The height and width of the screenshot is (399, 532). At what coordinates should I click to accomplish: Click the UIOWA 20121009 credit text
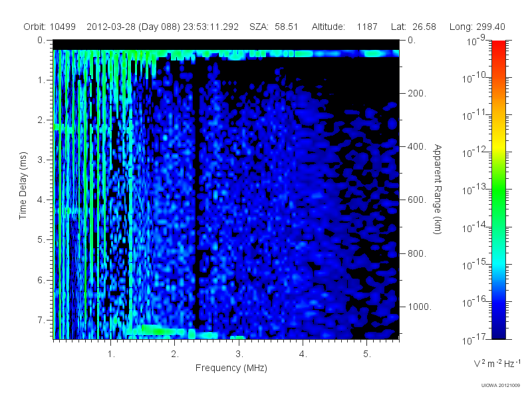pyautogui.click(x=501, y=385)
